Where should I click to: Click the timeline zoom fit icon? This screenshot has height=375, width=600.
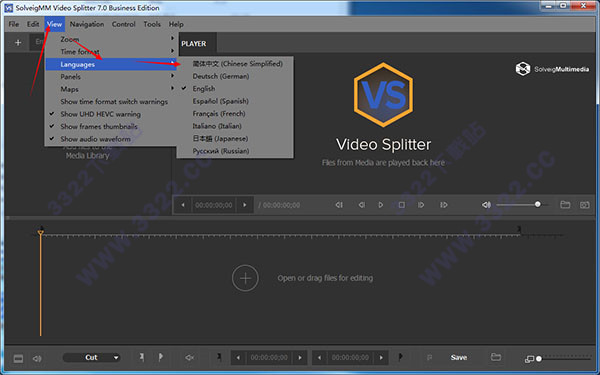529,359
